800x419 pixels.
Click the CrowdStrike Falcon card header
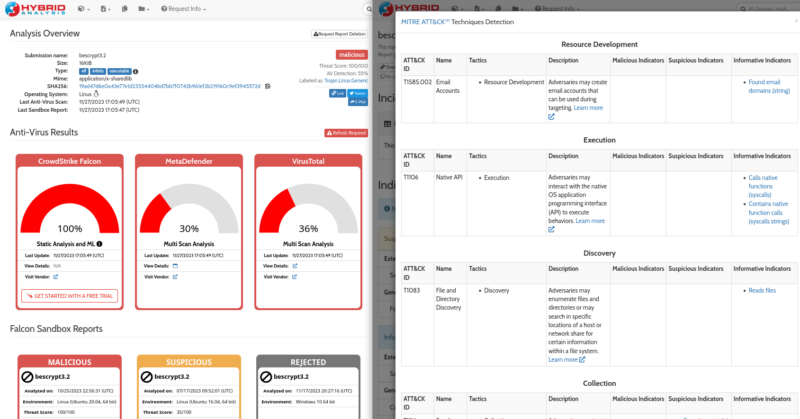point(69,161)
